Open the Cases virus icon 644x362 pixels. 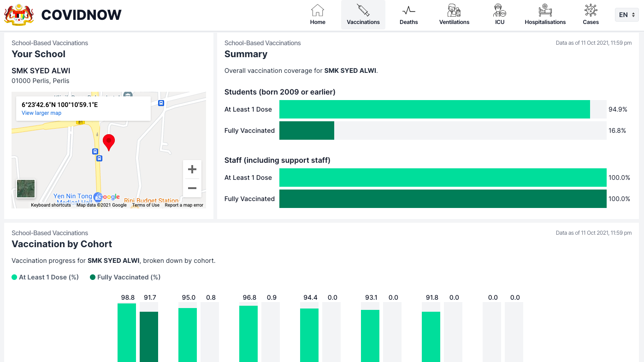click(x=591, y=11)
